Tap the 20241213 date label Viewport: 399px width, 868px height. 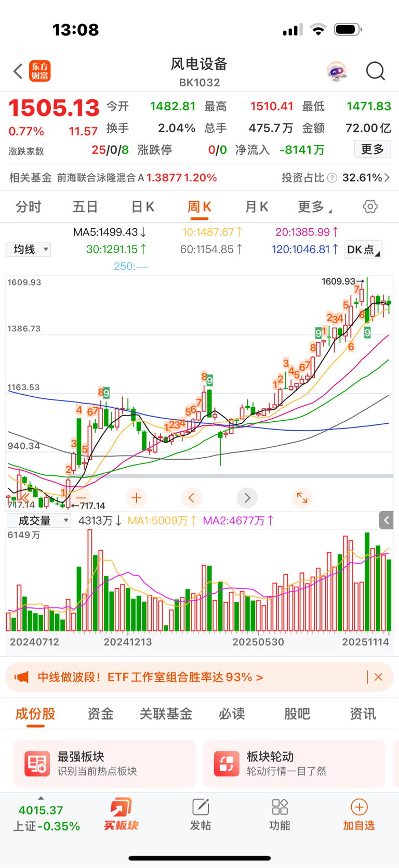[x=128, y=642]
